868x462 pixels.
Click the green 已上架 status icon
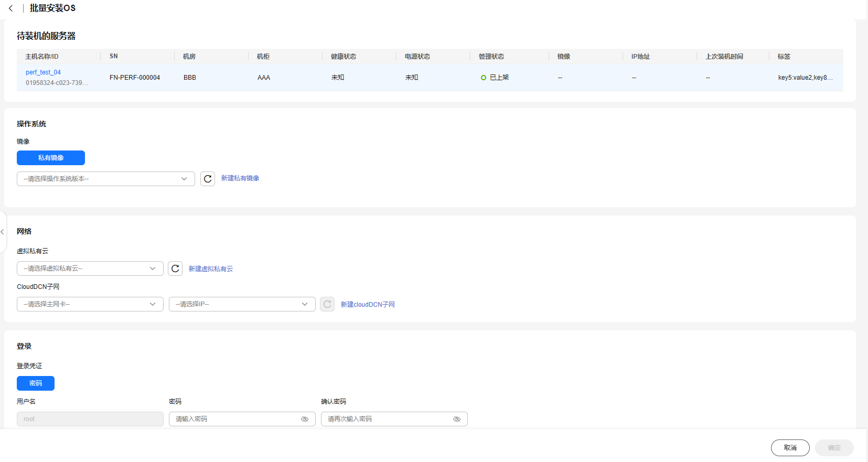click(484, 78)
